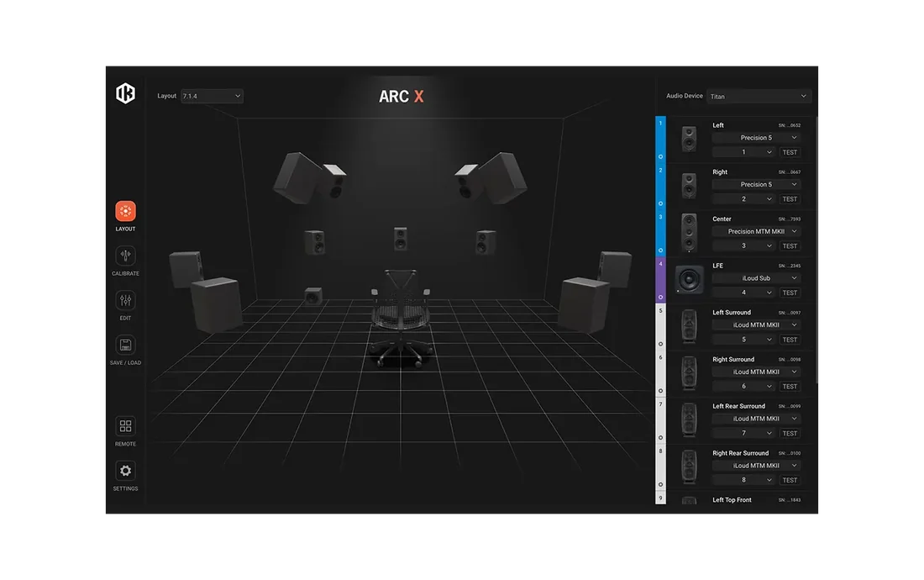Open Left Surround output 5 dropdown
The height and width of the screenshot is (580, 924).
click(743, 340)
